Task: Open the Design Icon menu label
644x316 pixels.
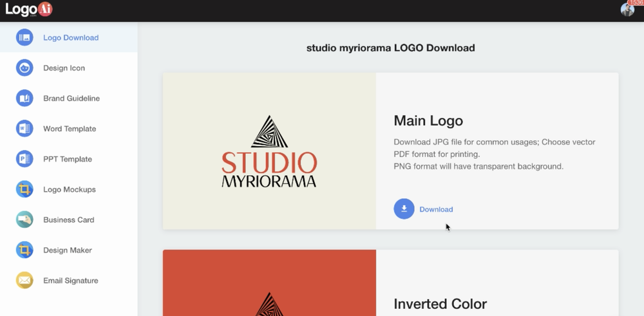Action: point(64,68)
